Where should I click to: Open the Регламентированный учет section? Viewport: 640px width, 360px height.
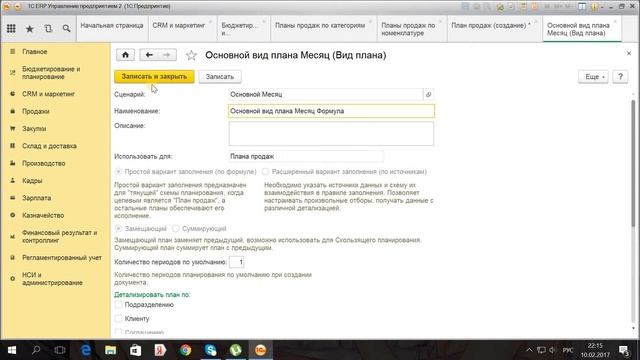[x=62, y=258]
